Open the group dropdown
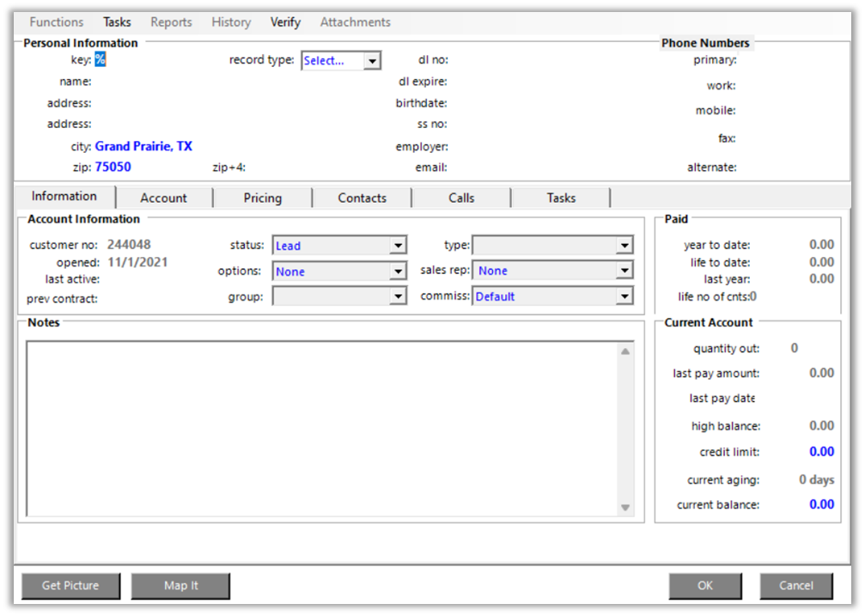Screen dimensions: 865x616 [x=398, y=296]
